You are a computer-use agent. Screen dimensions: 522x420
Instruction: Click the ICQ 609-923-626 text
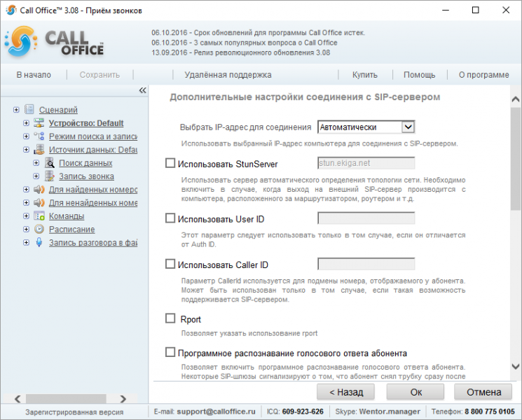[x=303, y=412]
